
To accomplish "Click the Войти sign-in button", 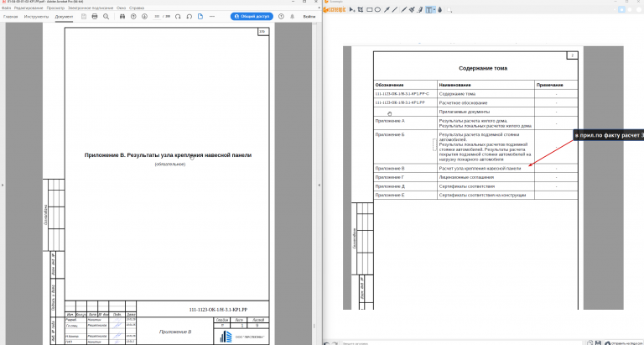I will click(x=309, y=17).
